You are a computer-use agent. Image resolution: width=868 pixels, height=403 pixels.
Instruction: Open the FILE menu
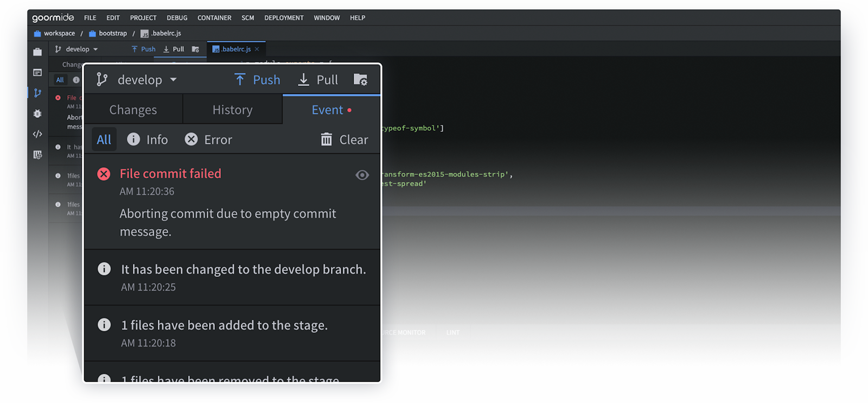90,18
